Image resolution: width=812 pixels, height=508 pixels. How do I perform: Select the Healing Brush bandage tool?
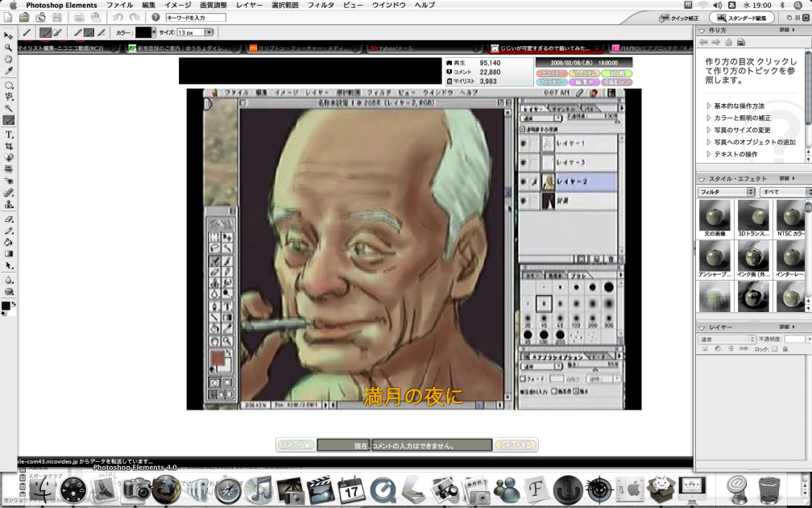[x=8, y=192]
